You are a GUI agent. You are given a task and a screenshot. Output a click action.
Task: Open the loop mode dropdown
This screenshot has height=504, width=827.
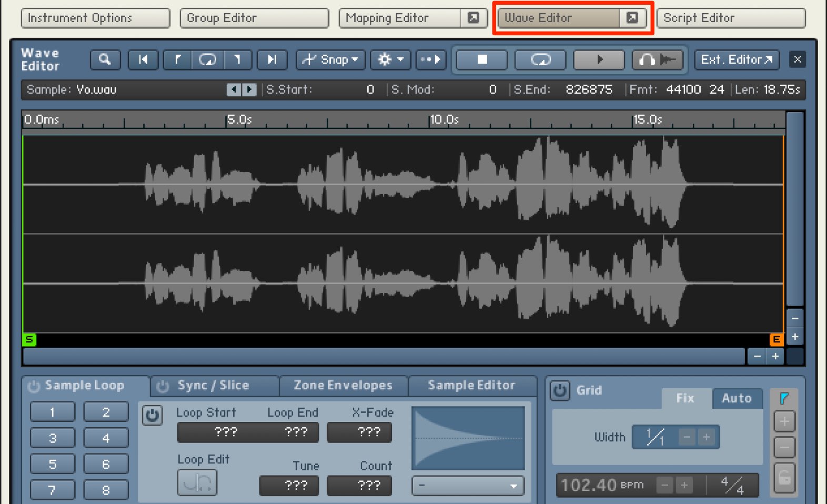coord(468,486)
